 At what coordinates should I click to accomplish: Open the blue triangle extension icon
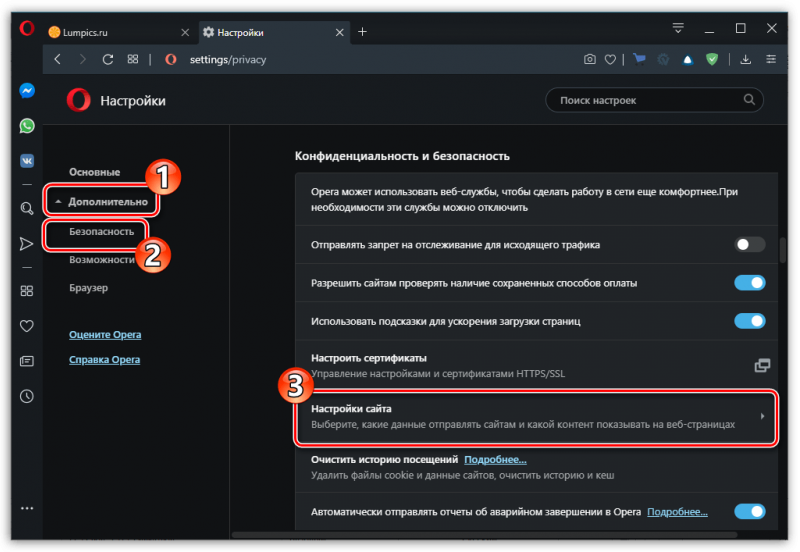coord(688,60)
